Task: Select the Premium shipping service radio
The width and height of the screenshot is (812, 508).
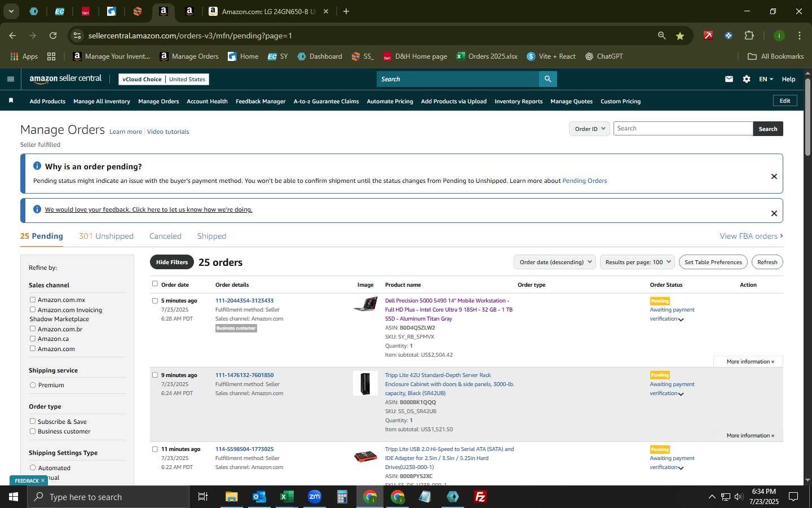Action: coord(33,385)
